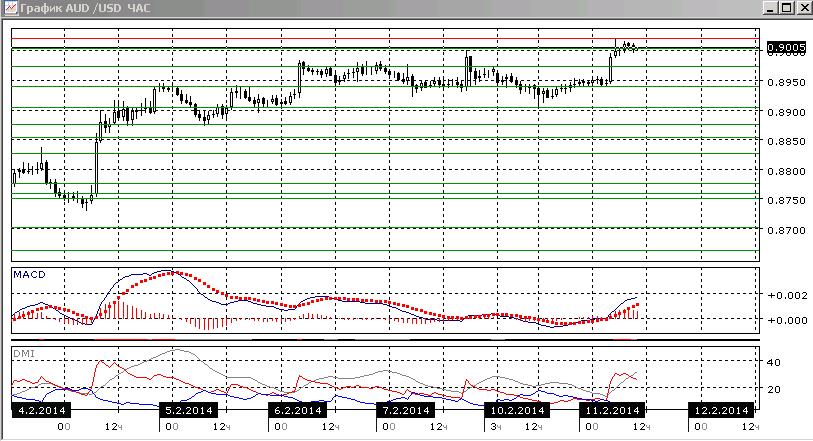Minimize the AUD/USD chart window
This screenshot has width=813, height=441.
(x=770, y=8)
